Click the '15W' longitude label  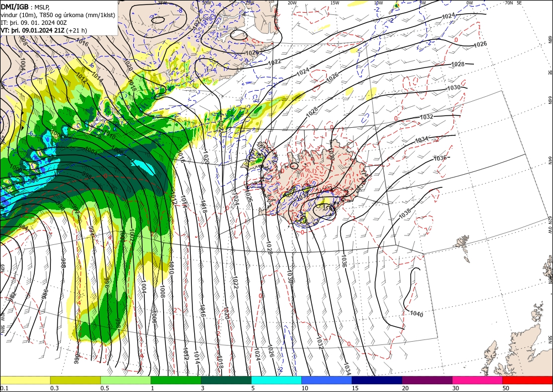335,3
